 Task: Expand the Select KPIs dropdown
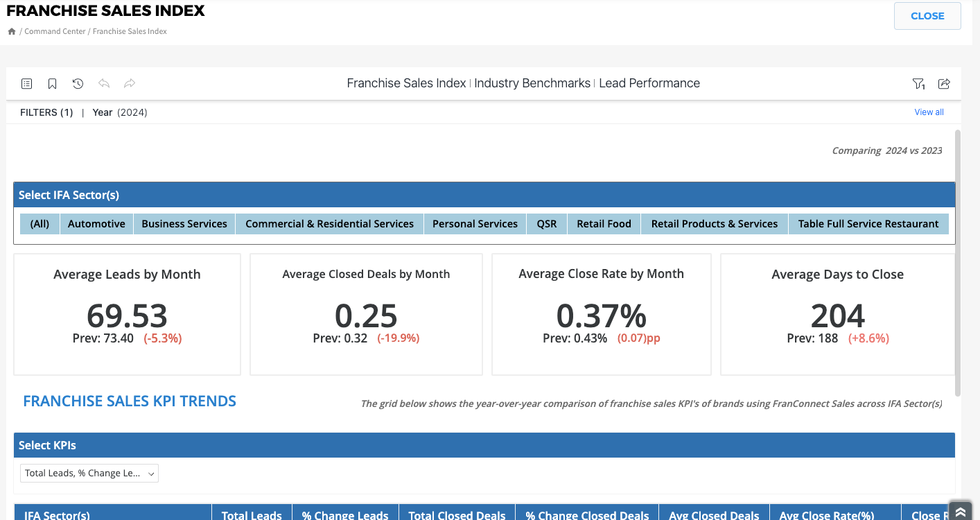tap(89, 474)
